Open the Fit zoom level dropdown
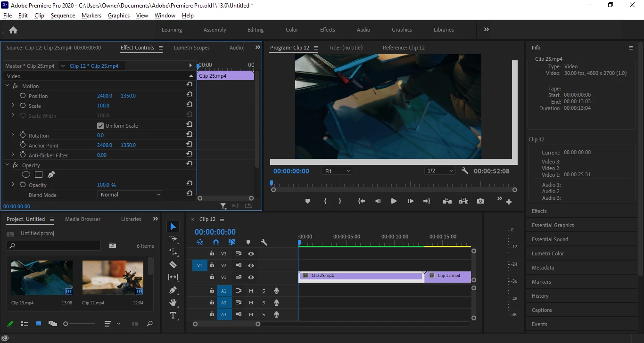Screen dimensions: 644x343 point(338,171)
